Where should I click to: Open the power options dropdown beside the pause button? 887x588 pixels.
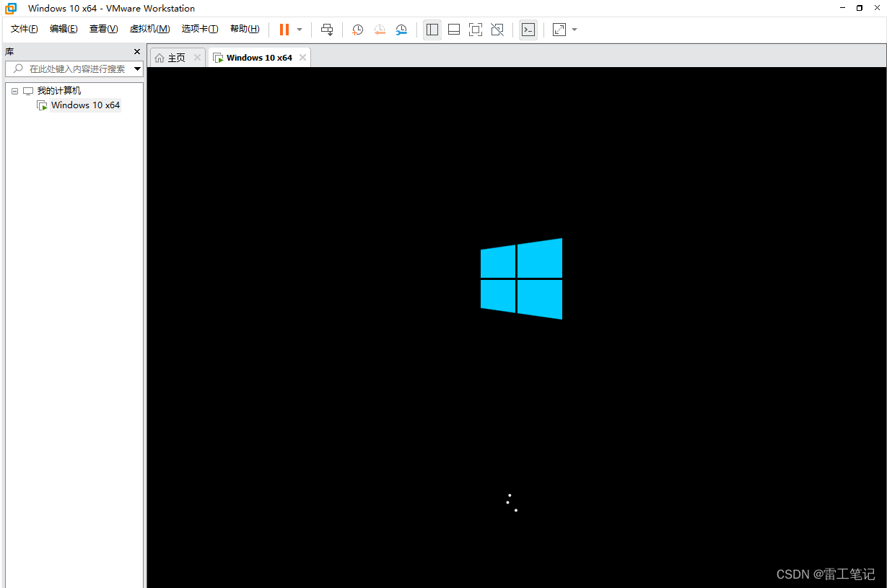tap(300, 30)
